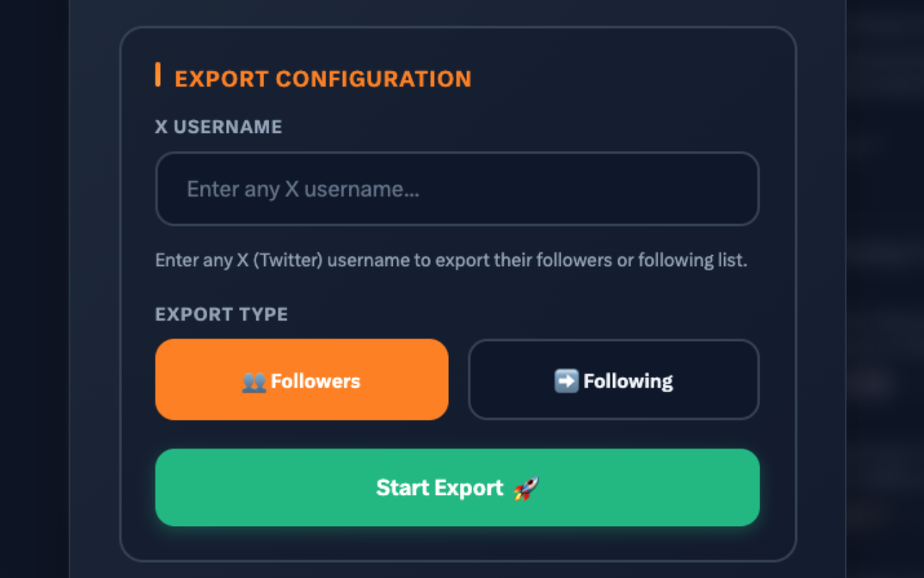
Task: Click the arrow icon on the Following button
Action: (567, 379)
